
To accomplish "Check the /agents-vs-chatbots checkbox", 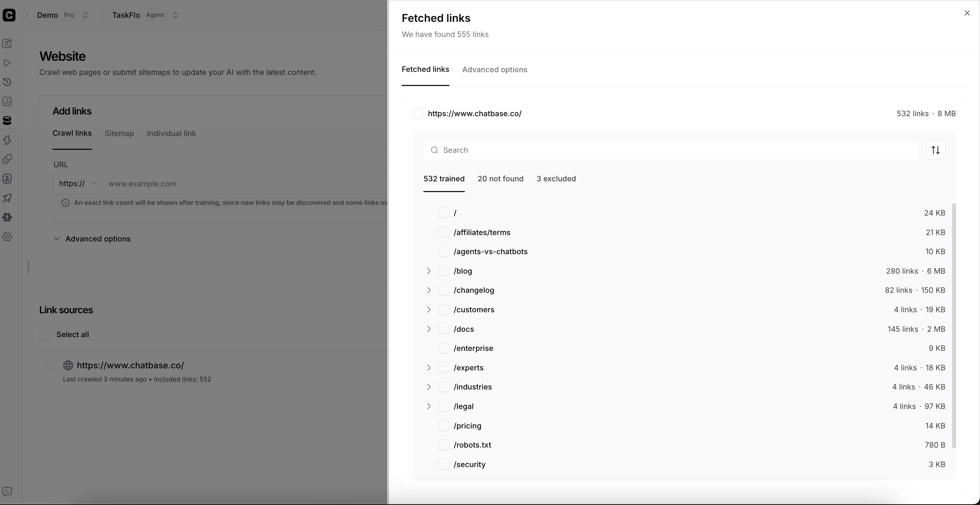I will 444,251.
